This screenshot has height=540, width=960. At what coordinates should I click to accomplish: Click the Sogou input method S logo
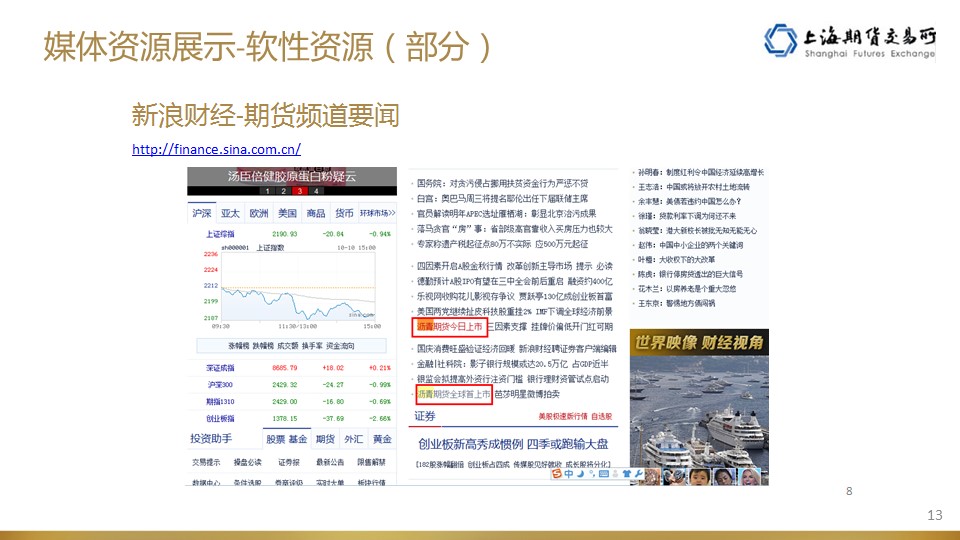557,474
